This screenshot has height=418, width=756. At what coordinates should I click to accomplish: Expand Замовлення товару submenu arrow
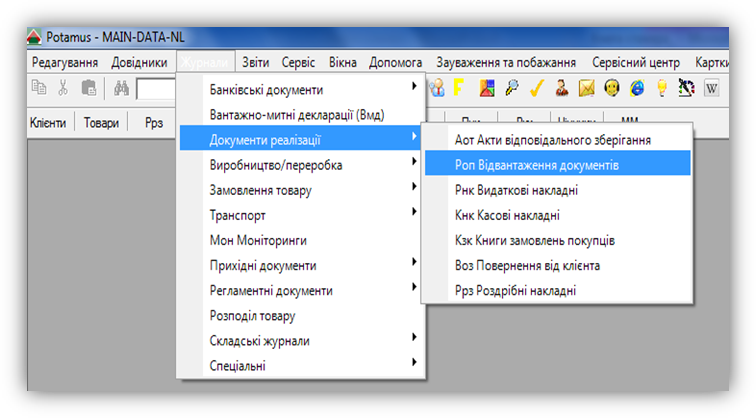click(x=414, y=186)
